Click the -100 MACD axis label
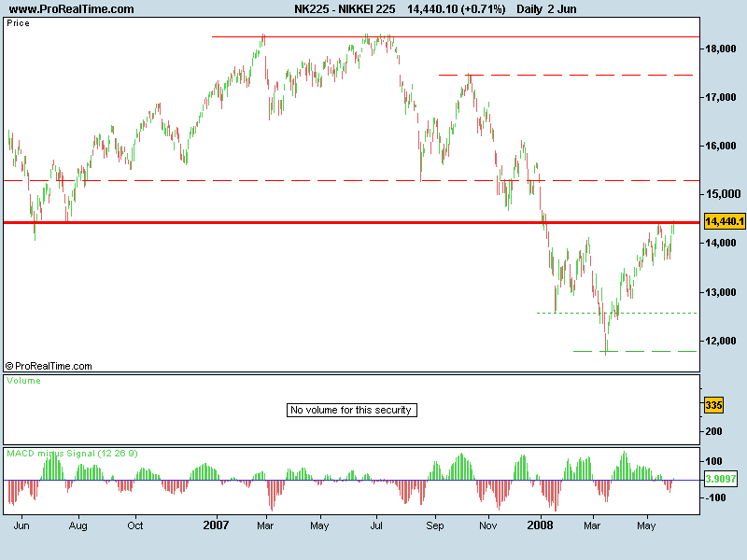Screen dimensions: 747x560 (714, 497)
